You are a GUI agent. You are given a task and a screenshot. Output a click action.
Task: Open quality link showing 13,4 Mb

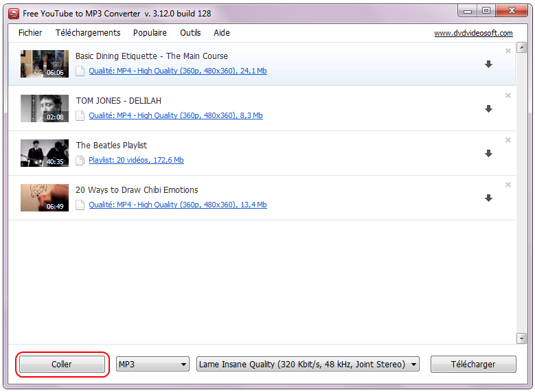pos(178,205)
